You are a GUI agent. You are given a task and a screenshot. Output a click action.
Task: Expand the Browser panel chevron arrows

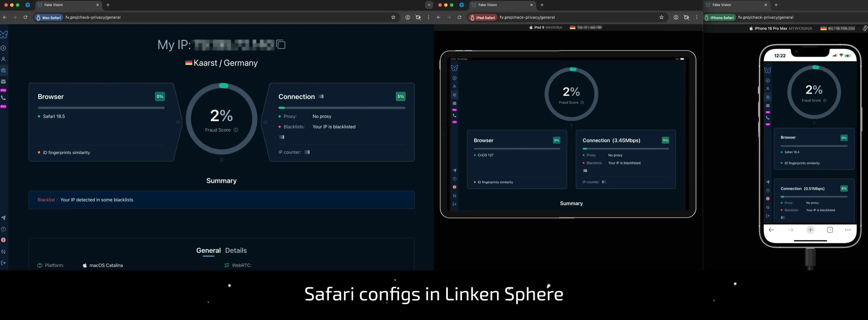[x=178, y=122]
